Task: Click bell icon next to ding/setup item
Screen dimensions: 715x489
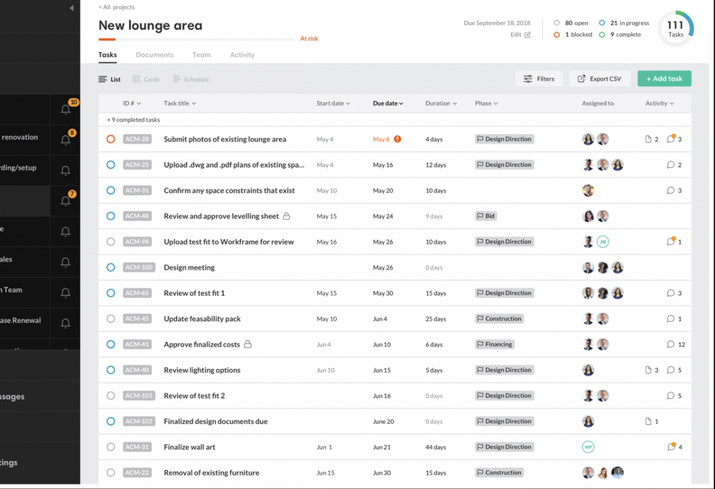Action: [66, 171]
